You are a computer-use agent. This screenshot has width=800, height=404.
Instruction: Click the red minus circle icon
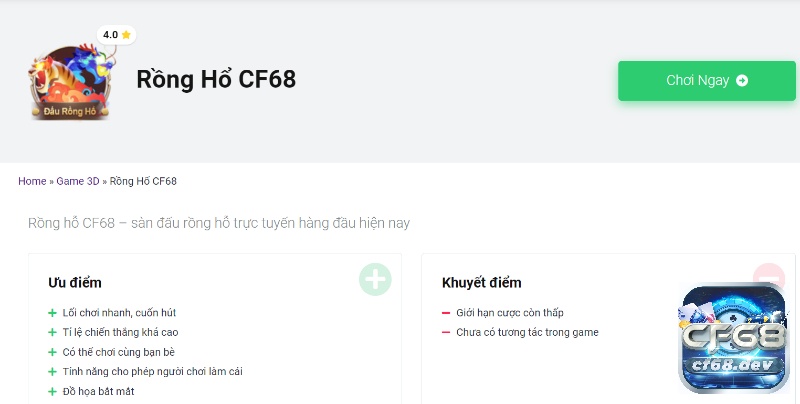pos(769,274)
